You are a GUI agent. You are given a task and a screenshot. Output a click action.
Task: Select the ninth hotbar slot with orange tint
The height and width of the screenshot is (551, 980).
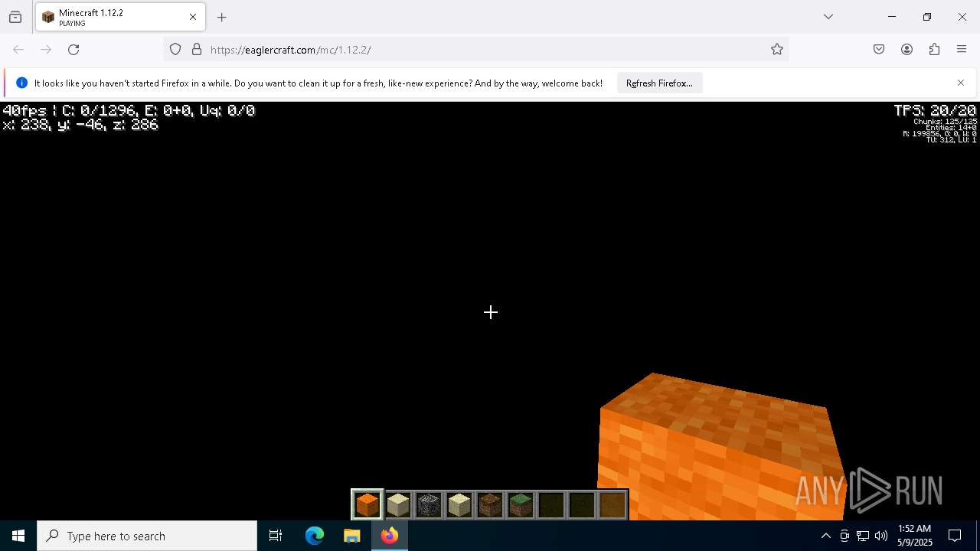(x=612, y=505)
